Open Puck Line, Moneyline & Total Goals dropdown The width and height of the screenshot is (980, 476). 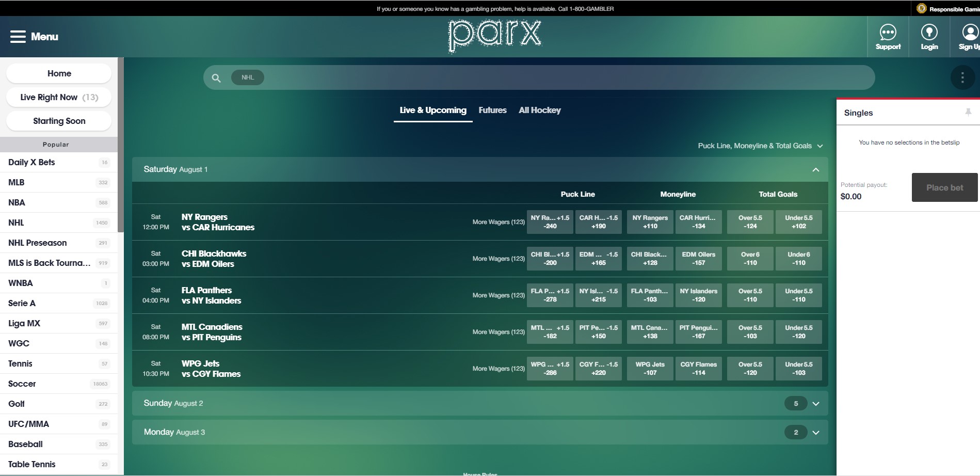coord(760,146)
